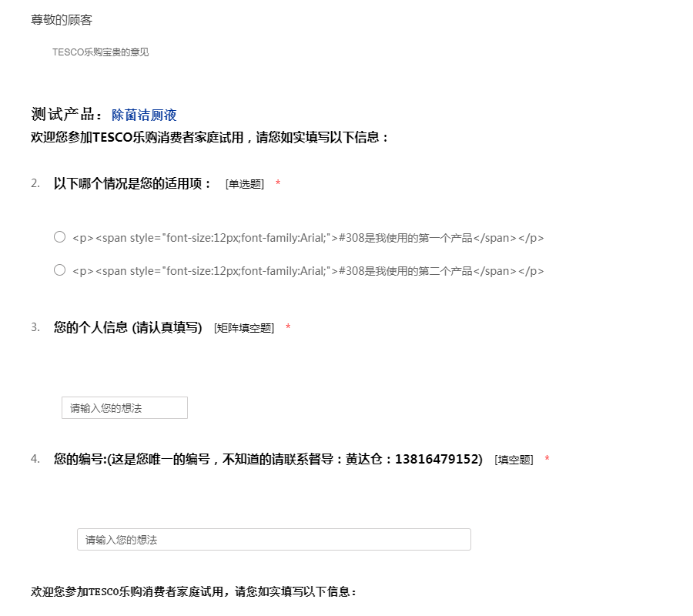Click the 第二个产品 option label text
The width and height of the screenshot is (693, 616).
click(x=308, y=271)
